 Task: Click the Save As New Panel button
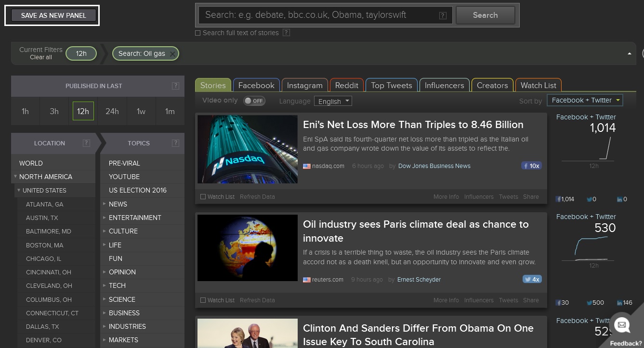(53, 15)
